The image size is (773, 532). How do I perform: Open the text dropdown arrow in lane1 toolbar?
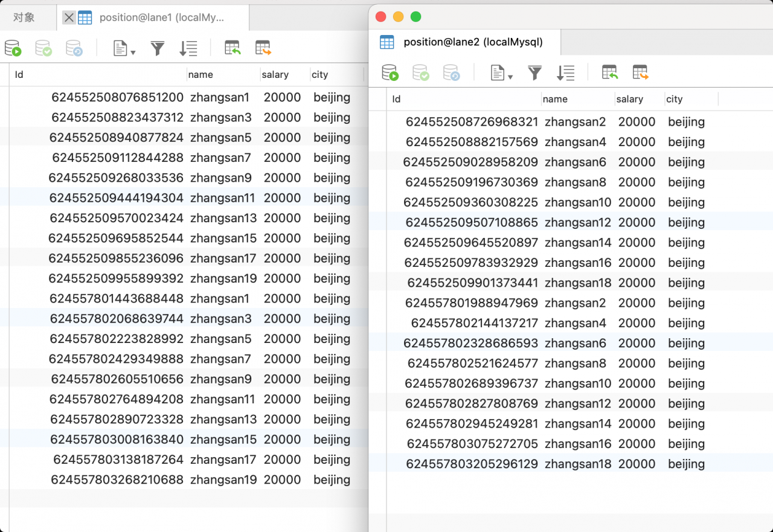(133, 53)
